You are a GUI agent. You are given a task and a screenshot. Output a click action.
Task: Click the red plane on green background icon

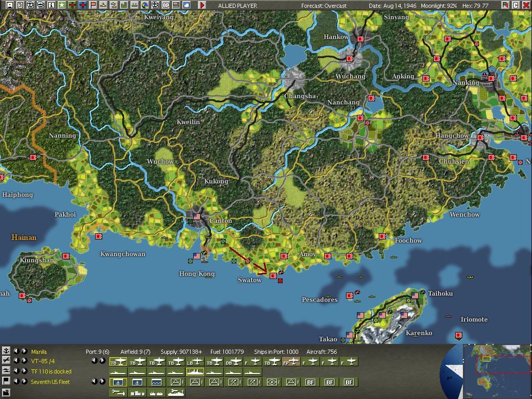click(x=72, y=5)
